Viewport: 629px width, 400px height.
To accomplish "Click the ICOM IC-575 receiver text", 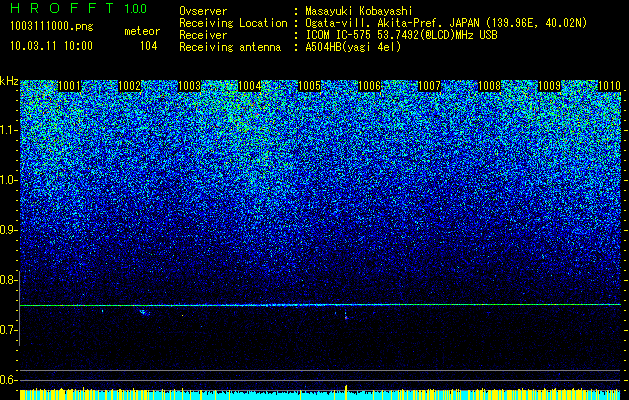I will point(401,35).
